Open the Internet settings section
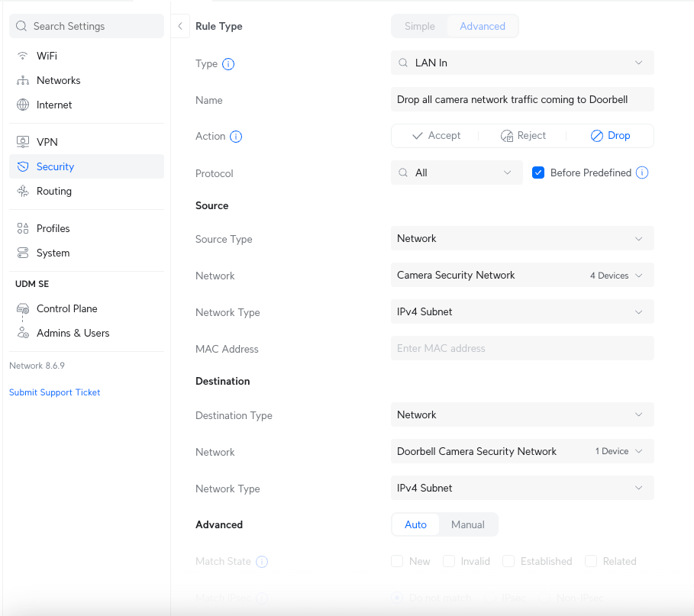Screen dimensions: 694x616 point(87,105)
